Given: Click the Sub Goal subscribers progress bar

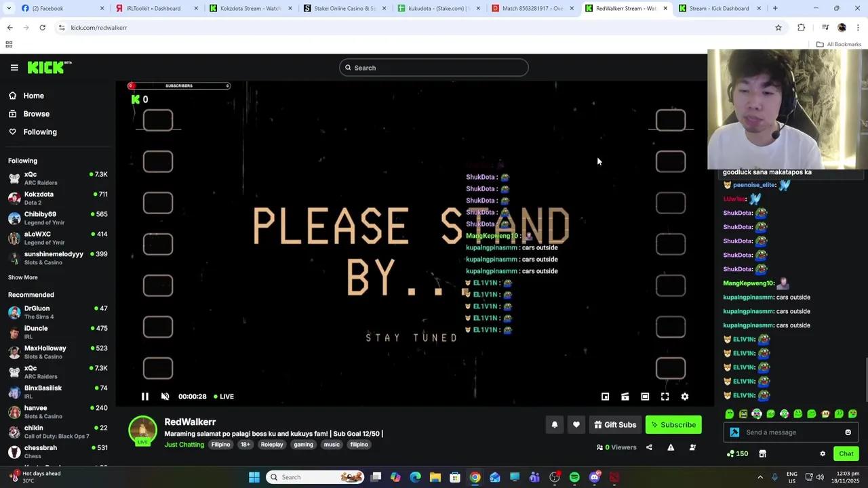Looking at the screenshot, I should click(x=178, y=86).
